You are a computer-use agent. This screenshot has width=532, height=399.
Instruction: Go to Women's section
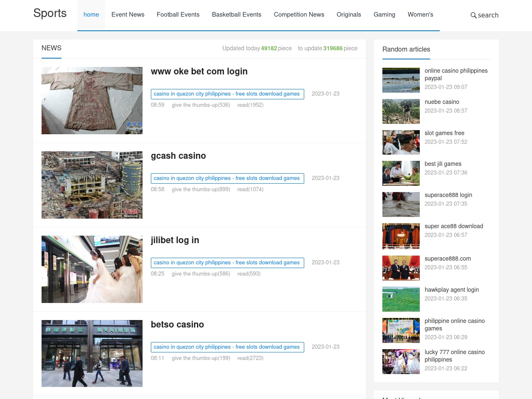tap(420, 15)
